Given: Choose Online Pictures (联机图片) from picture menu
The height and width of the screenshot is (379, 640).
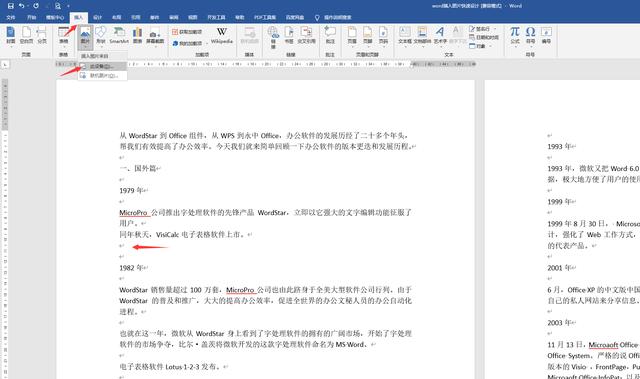Looking at the screenshot, I should pyautogui.click(x=102, y=75).
